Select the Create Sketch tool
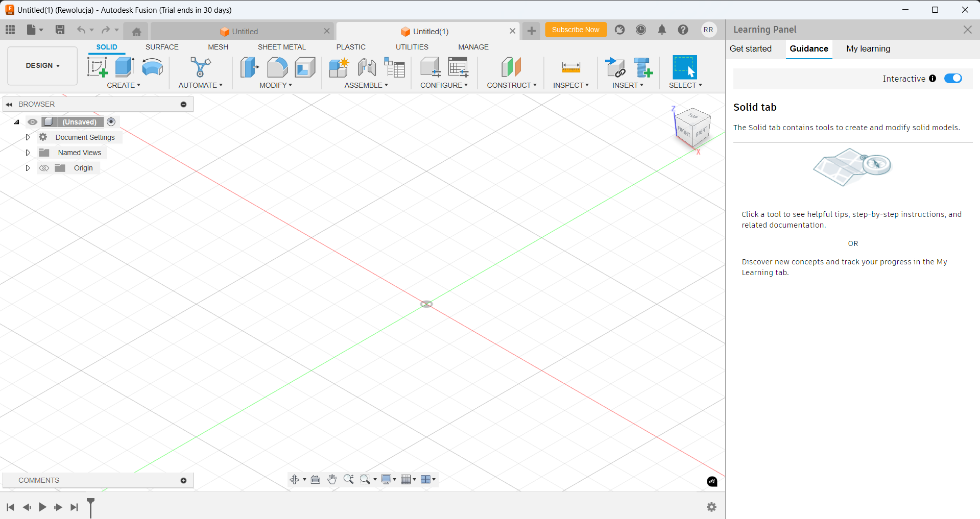Screen dimensions: 980x519 click(97, 67)
